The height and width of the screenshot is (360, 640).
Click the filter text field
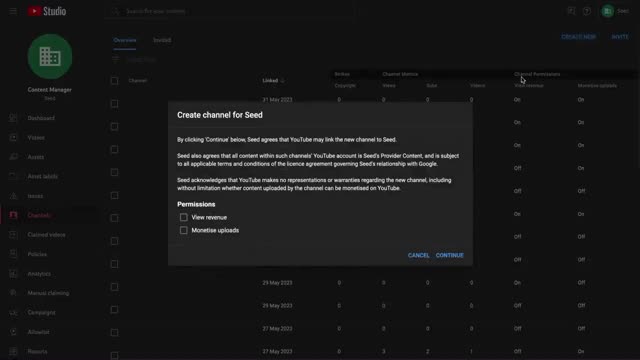[141, 59]
